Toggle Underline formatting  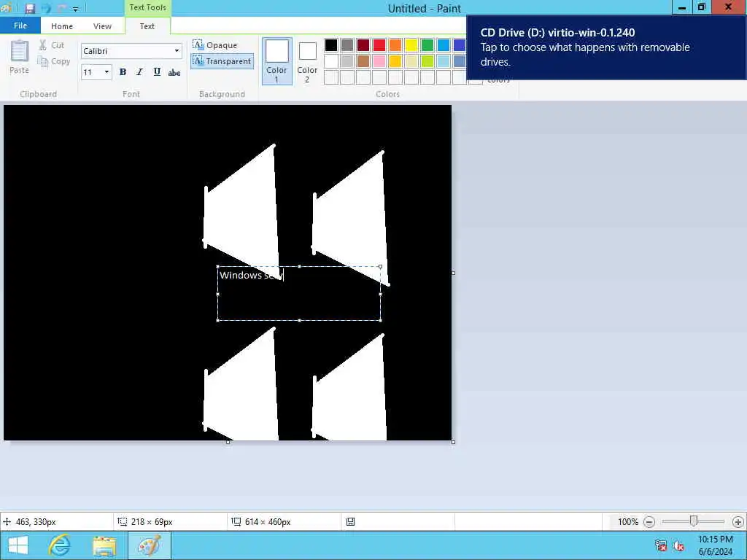coord(157,72)
